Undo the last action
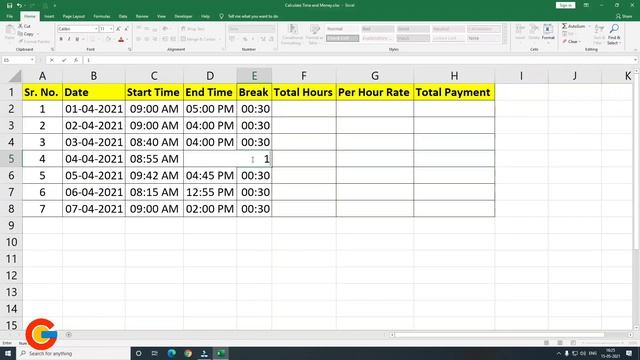Viewport: 640px width, 360px height. tap(19, 5)
